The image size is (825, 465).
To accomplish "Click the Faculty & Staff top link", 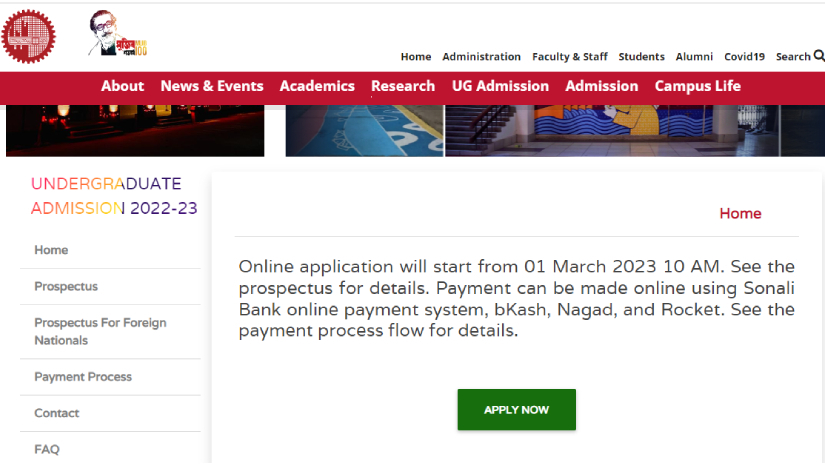I will coord(569,56).
